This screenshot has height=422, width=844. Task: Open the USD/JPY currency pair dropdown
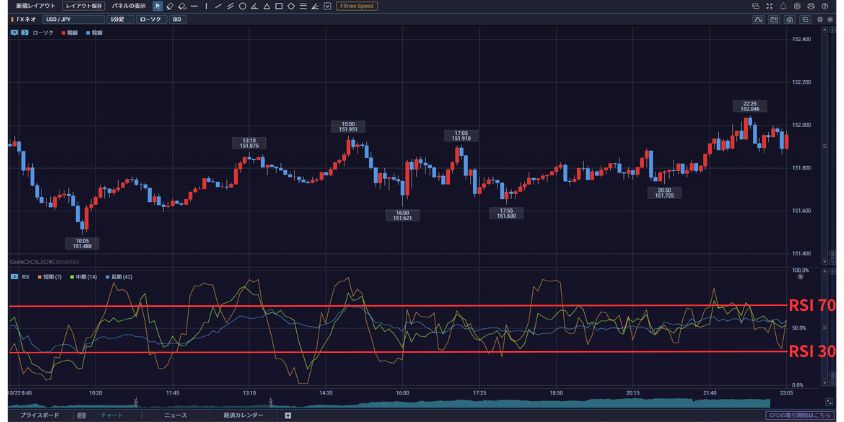coord(72,19)
